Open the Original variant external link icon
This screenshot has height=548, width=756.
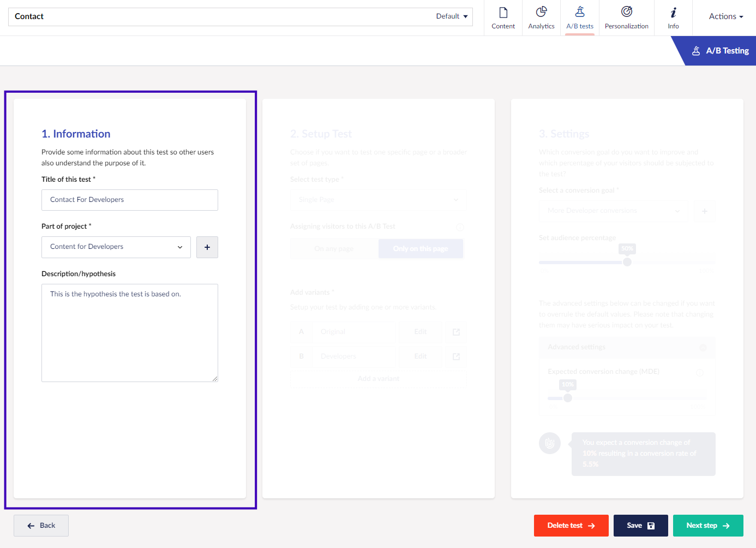coord(457,332)
